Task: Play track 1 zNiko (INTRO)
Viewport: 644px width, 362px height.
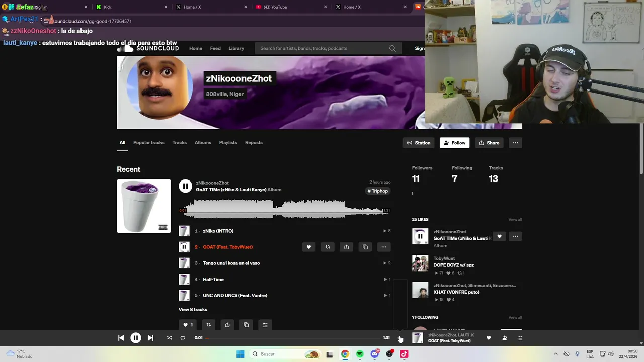Action: coord(218,231)
